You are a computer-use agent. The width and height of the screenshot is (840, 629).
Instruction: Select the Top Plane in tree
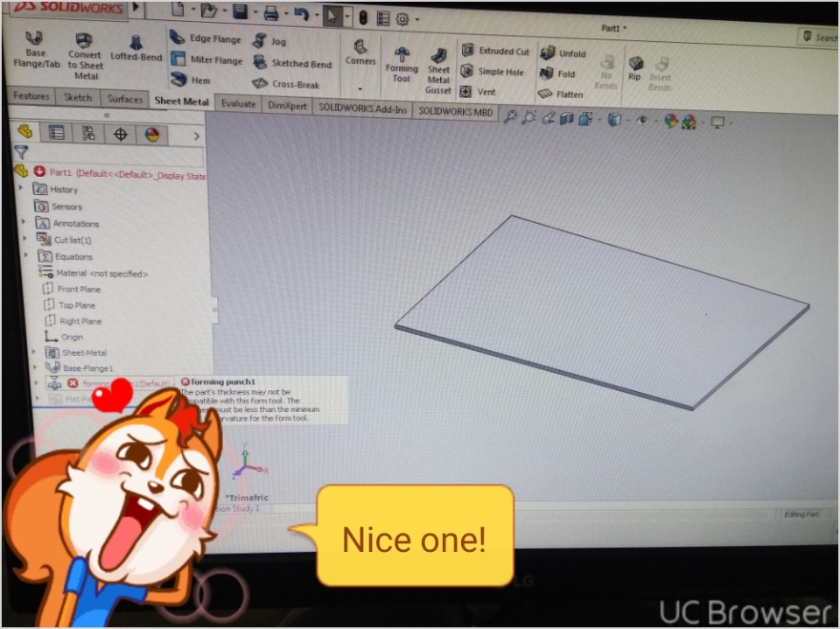pos(70,304)
